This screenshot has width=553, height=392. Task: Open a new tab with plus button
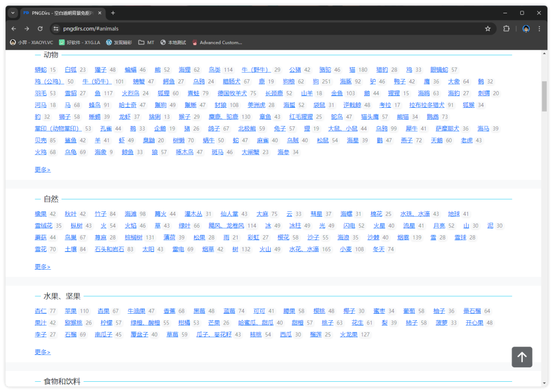click(x=113, y=13)
